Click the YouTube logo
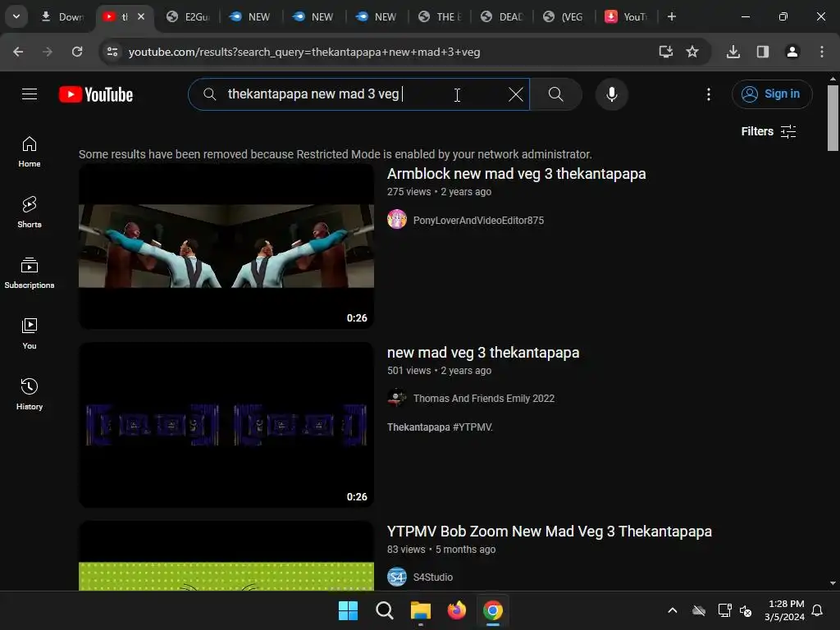 tap(96, 95)
